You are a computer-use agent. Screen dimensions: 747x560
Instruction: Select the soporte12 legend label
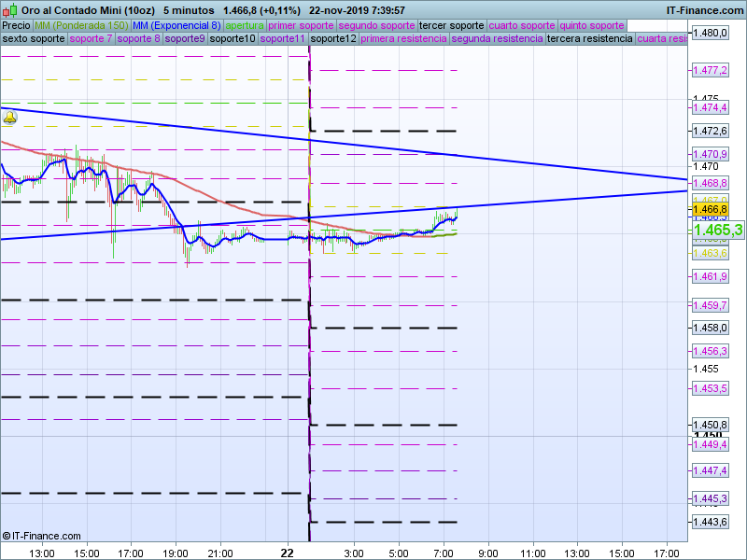(333, 39)
